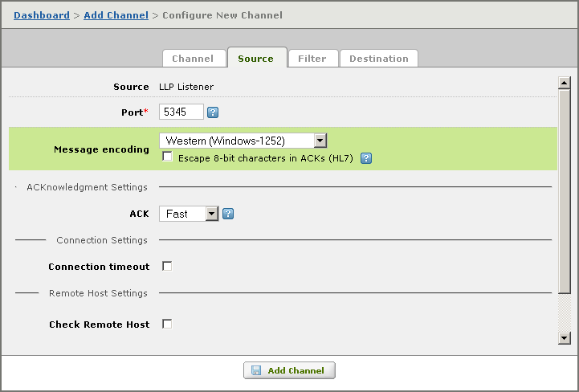The image size is (579, 392).
Task: Click the Message encoding dropdown arrow
Action: [x=320, y=141]
